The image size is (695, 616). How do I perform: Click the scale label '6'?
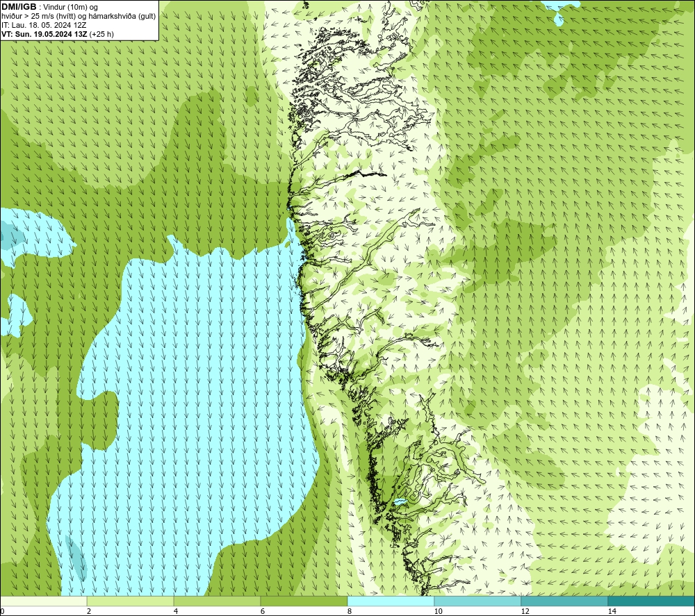(x=263, y=612)
